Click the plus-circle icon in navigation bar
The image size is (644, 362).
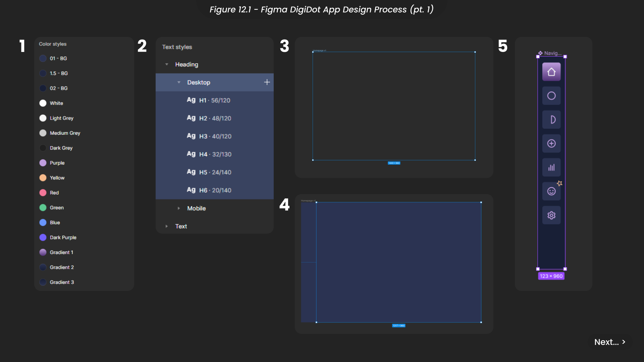click(551, 143)
